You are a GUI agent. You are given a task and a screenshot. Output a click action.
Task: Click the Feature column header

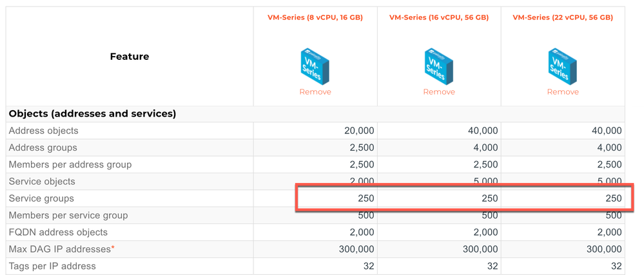pos(130,57)
